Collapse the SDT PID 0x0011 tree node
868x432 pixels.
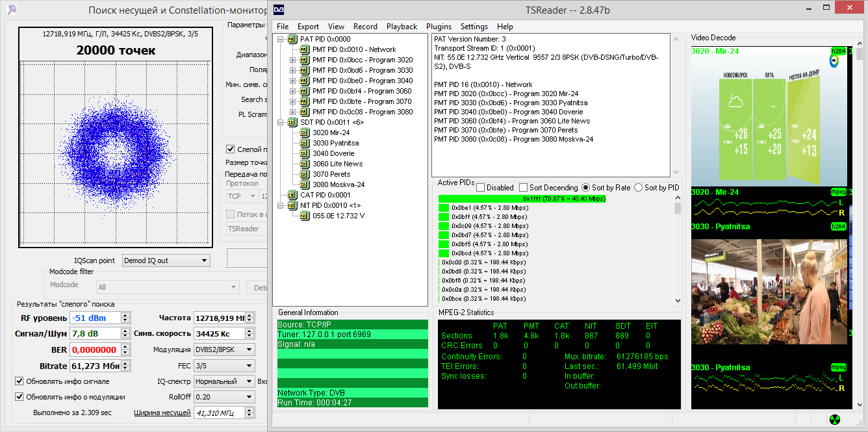(x=281, y=122)
